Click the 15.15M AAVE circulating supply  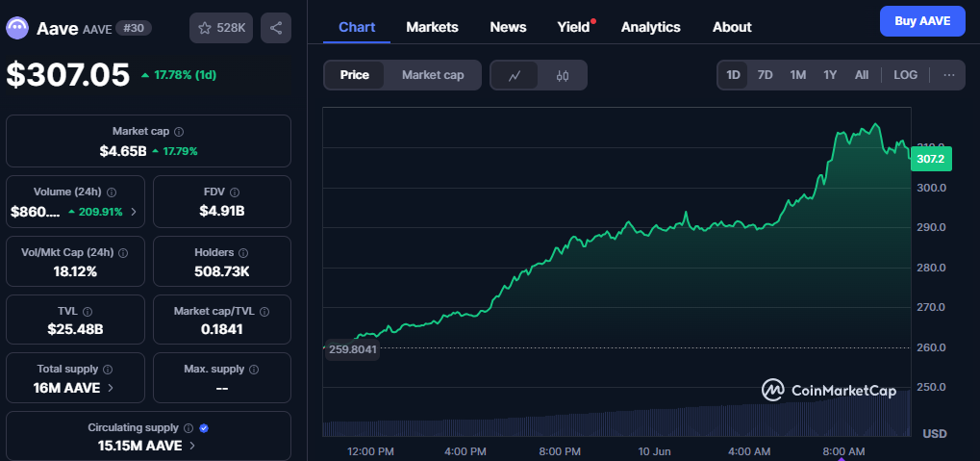(x=140, y=446)
